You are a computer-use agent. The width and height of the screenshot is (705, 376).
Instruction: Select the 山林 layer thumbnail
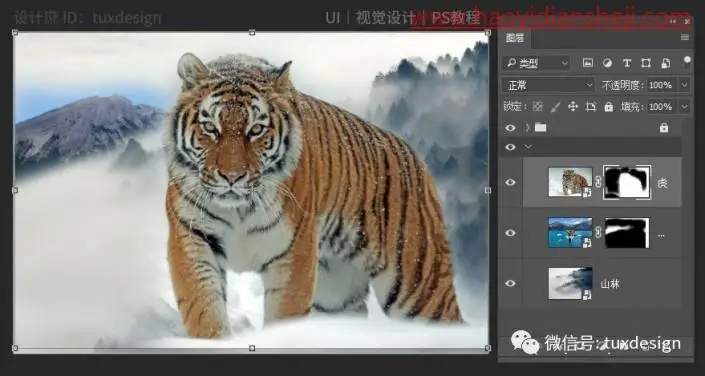[571, 283]
